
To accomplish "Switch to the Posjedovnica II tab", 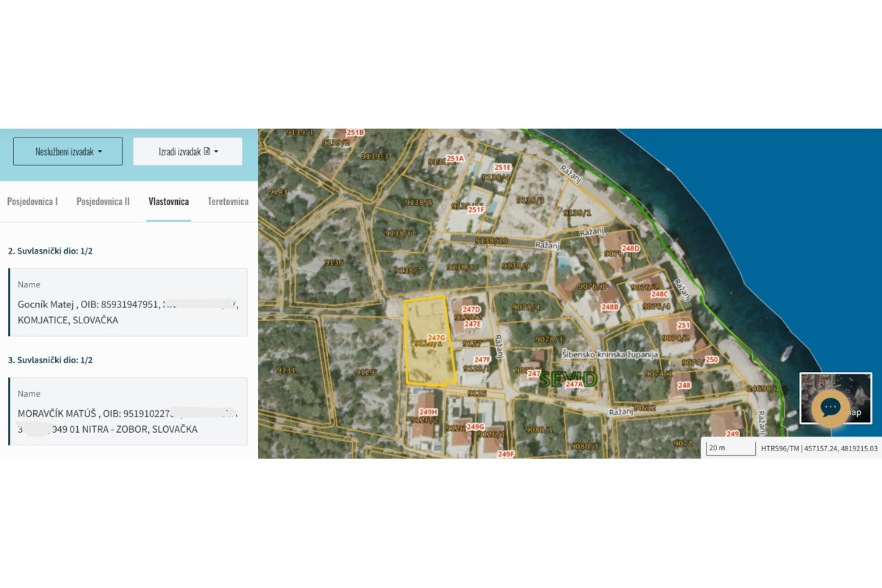I will pos(103,201).
